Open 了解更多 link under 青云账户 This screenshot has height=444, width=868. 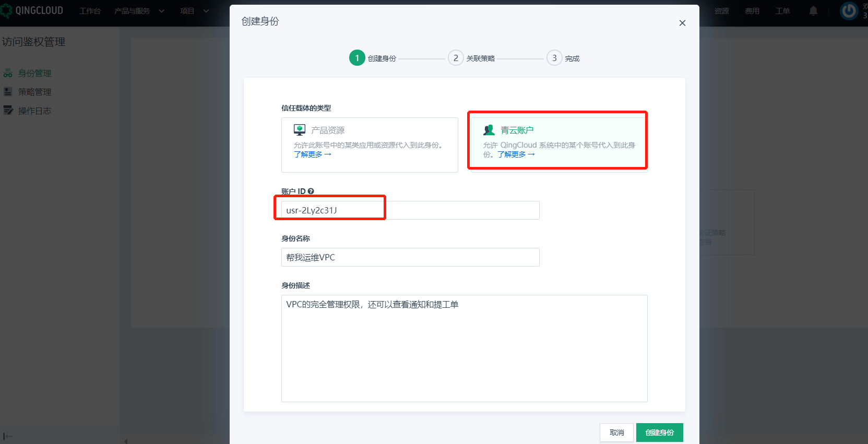[x=516, y=154]
